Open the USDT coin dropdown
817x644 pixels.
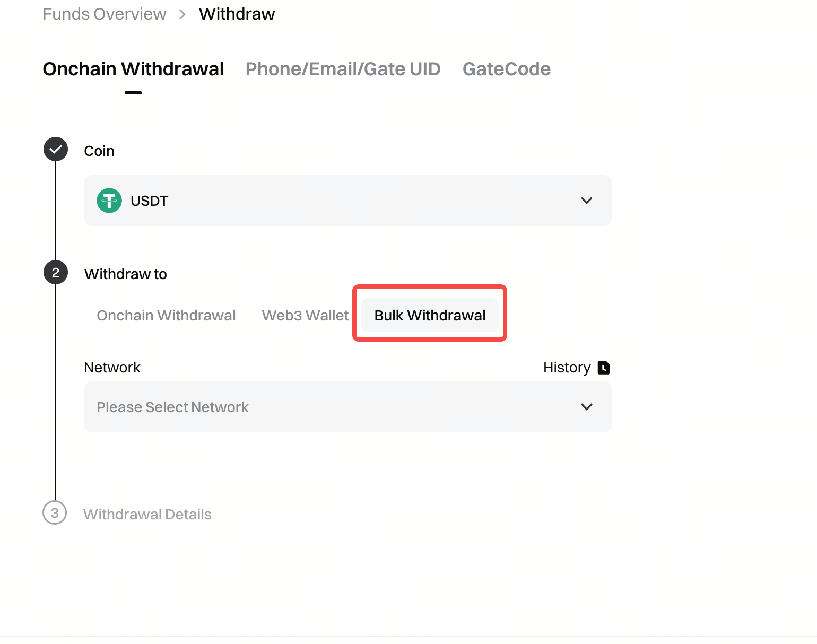point(347,201)
